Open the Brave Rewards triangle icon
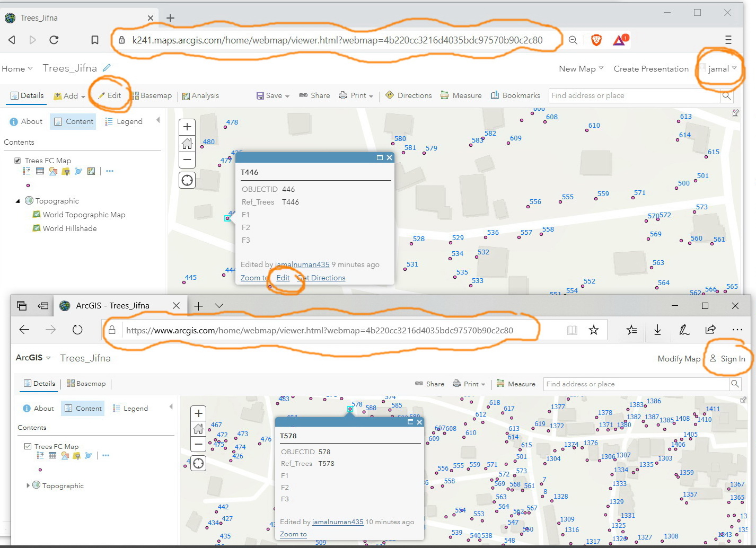The image size is (756, 548). point(620,40)
